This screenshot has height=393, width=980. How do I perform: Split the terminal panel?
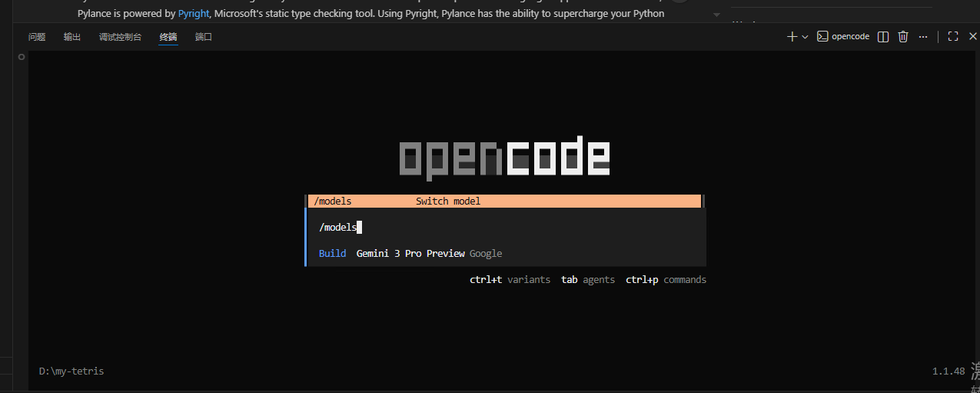[884, 36]
